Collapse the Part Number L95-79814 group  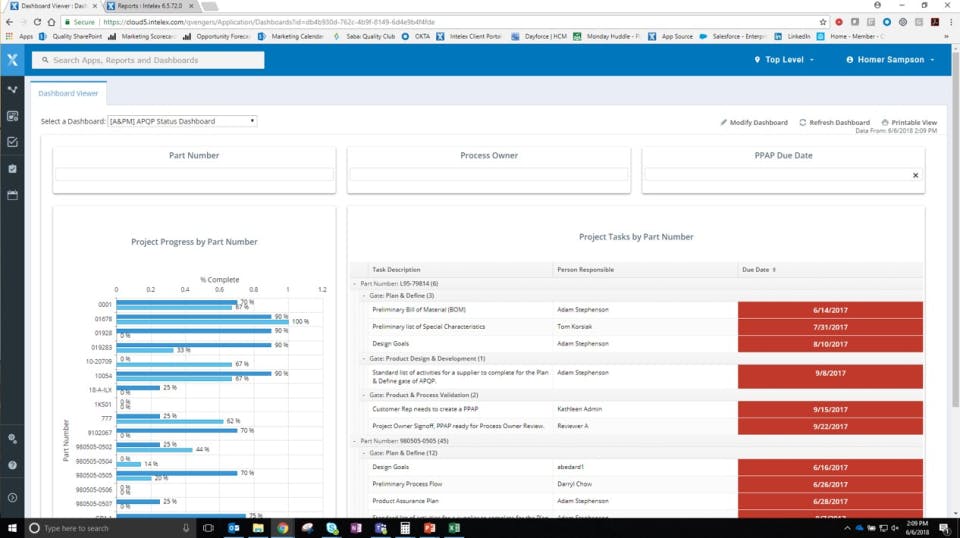pos(355,284)
